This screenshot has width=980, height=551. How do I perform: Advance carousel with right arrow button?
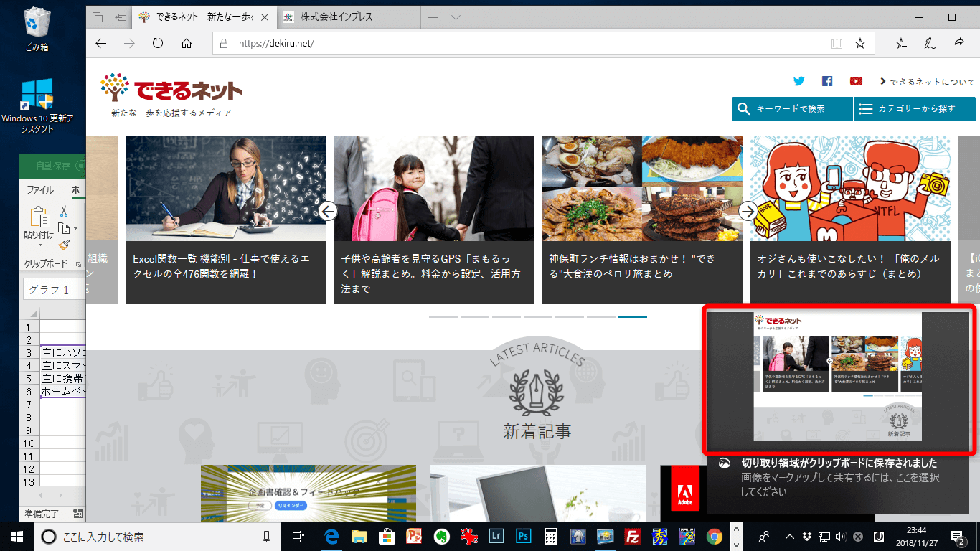click(748, 211)
